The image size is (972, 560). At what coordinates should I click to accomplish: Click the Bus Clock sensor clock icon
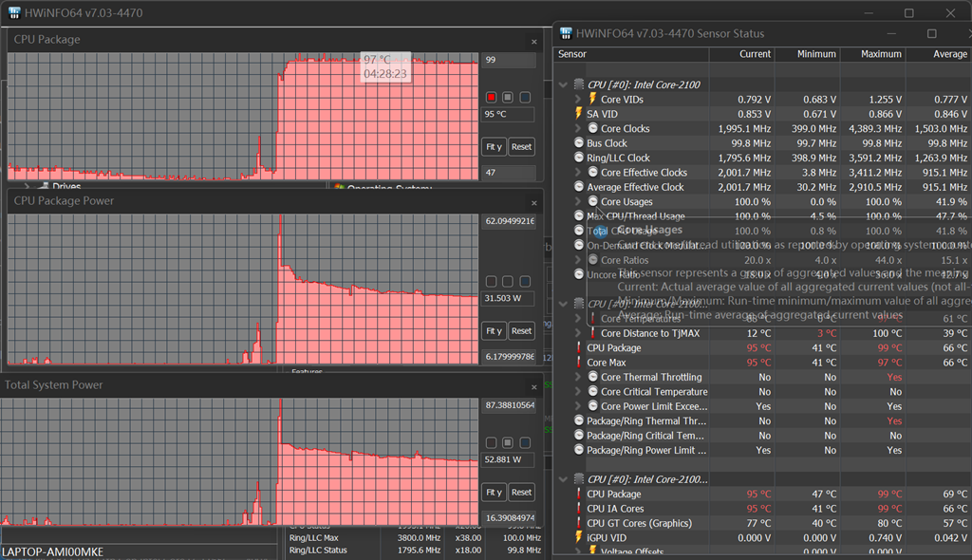pos(579,143)
